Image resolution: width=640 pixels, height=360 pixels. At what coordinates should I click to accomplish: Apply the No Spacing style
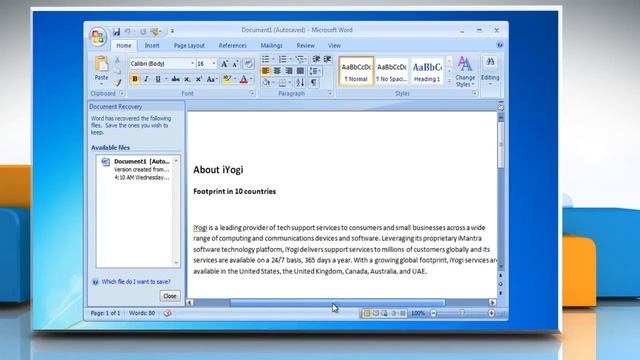coord(391,71)
